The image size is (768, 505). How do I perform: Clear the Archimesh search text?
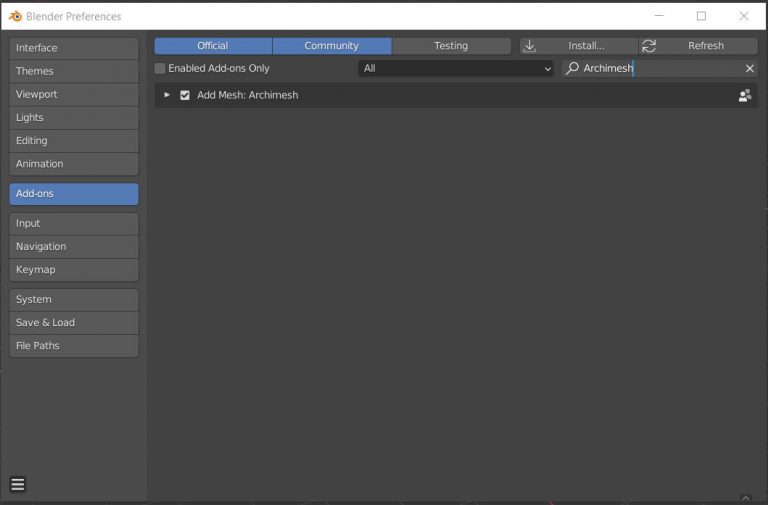point(749,69)
